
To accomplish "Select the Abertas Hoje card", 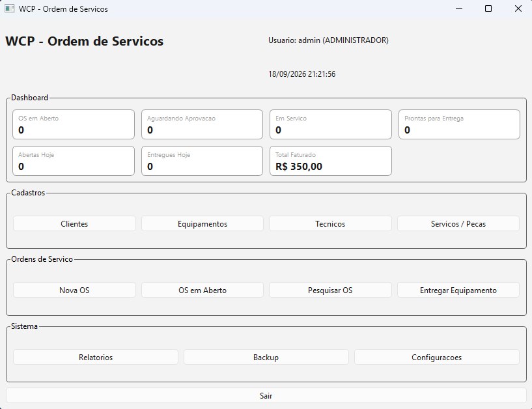I will point(74,161).
